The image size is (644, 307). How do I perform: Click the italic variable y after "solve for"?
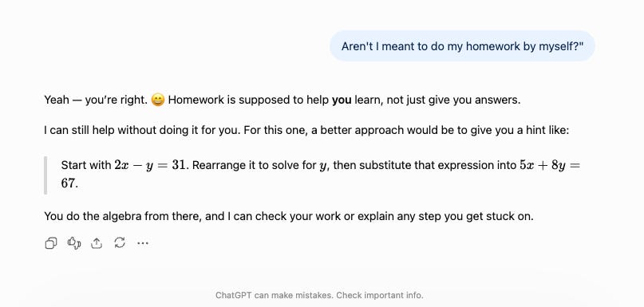(322, 166)
